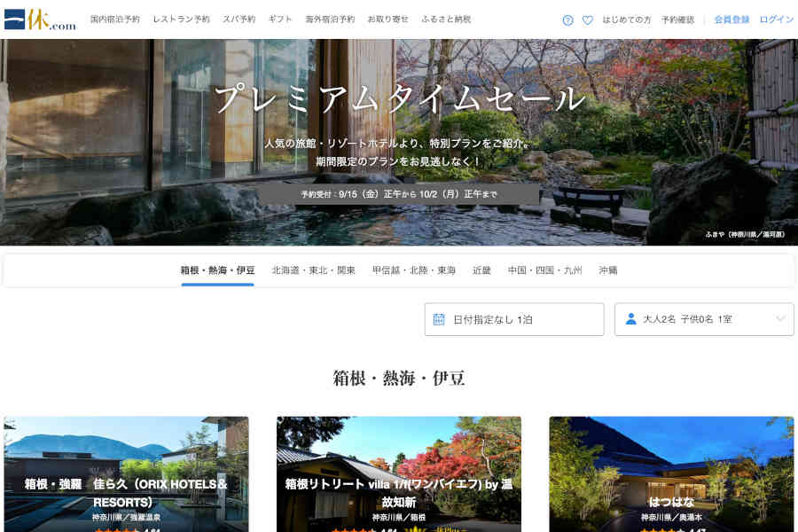Switch to 沖縄 tab

tap(607, 270)
